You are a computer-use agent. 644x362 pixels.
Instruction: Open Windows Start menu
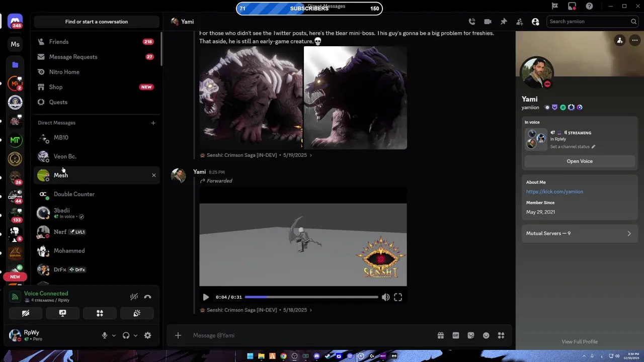(250, 356)
